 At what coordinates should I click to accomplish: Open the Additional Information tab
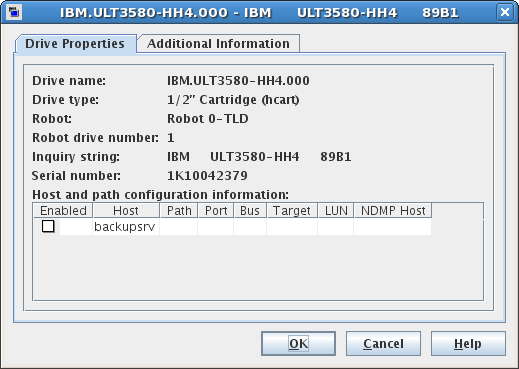[218, 44]
